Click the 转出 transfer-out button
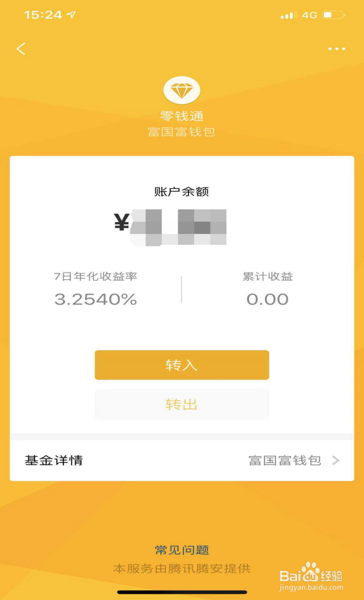Image resolution: width=364 pixels, height=600 pixels. coord(182,404)
